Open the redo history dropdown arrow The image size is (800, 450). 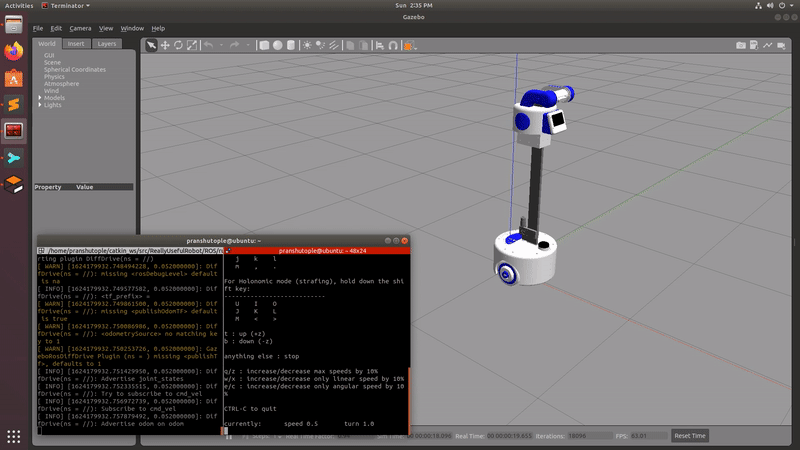point(247,45)
